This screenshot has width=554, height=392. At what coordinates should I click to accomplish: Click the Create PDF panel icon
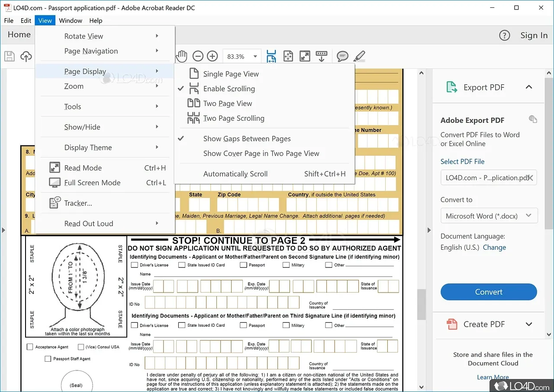tap(452, 324)
